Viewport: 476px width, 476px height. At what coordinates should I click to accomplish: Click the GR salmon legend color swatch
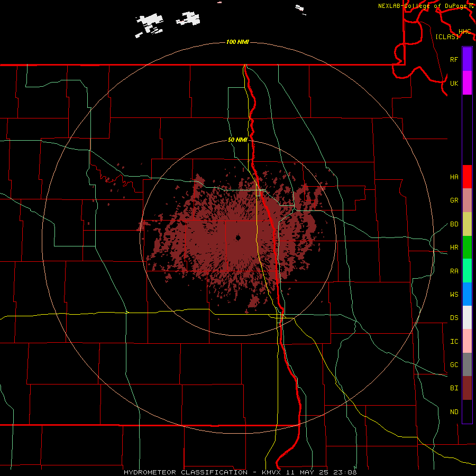(x=467, y=200)
